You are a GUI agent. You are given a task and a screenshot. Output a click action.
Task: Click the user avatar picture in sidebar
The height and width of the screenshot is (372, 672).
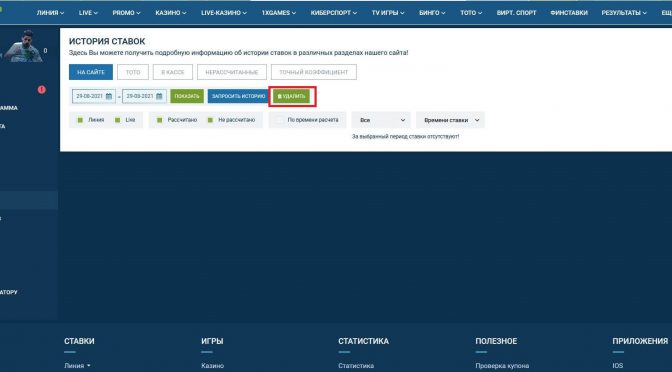click(24, 47)
